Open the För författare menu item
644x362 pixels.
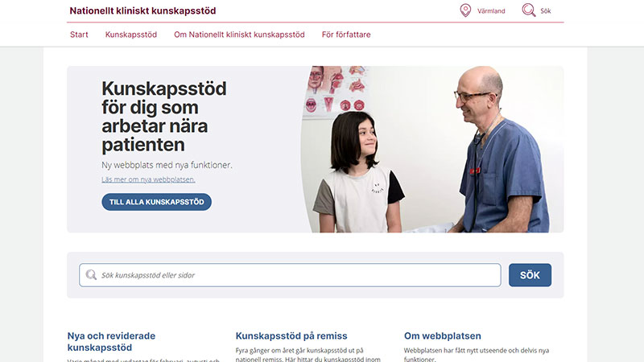point(346,35)
